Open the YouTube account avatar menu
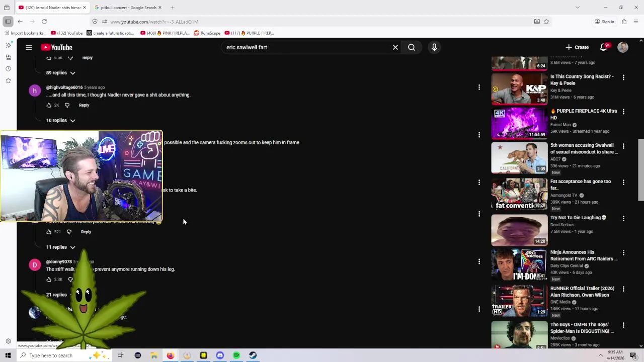Viewport: 644px width, 362px height. (x=623, y=47)
